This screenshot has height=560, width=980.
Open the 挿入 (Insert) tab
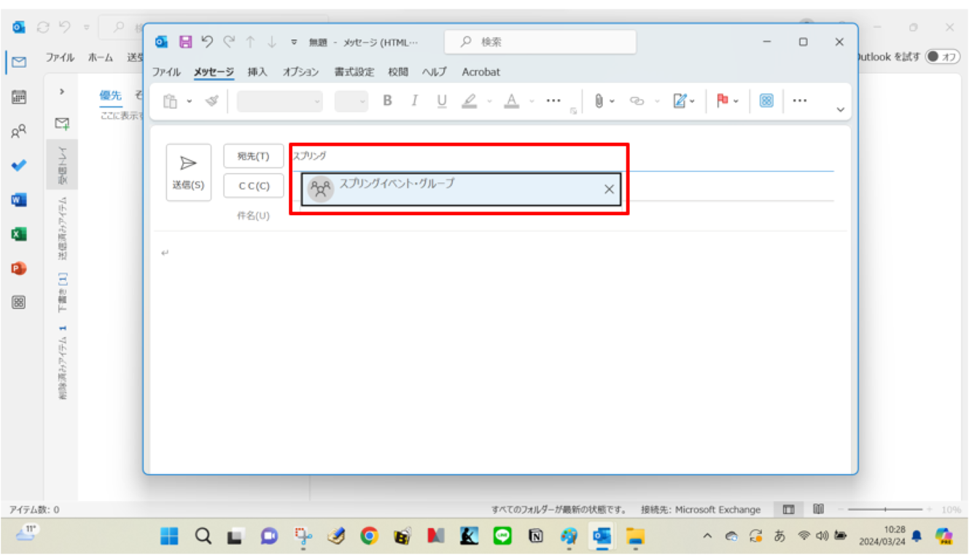257,72
